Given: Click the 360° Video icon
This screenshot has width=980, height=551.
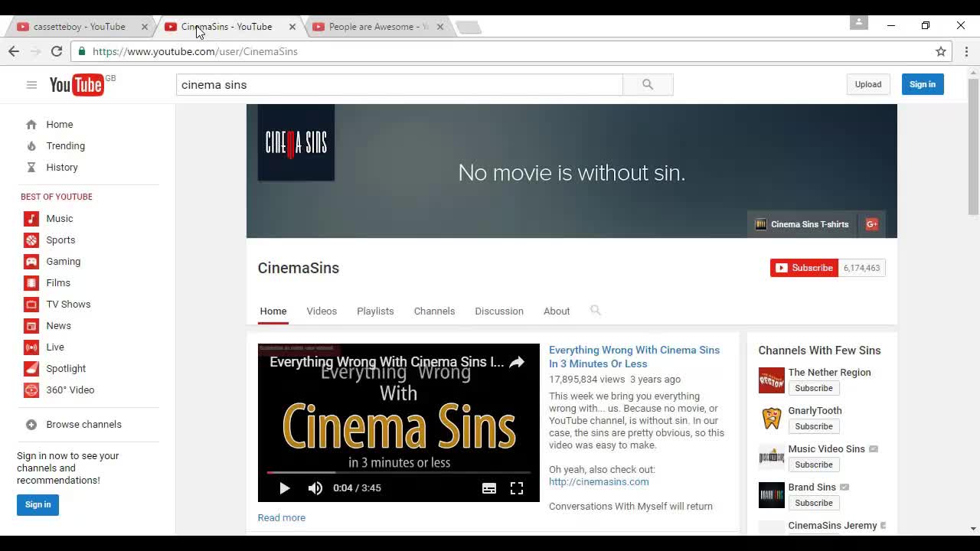Looking at the screenshot, I should click(31, 390).
